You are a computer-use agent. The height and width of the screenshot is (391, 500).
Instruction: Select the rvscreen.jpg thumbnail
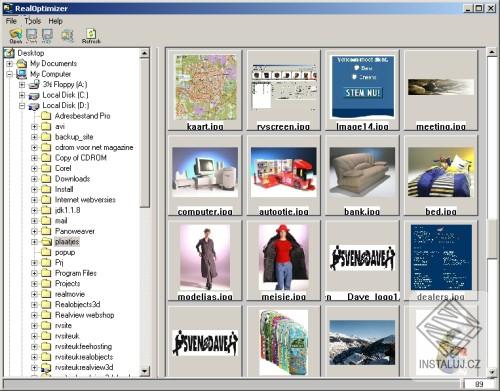click(284, 88)
